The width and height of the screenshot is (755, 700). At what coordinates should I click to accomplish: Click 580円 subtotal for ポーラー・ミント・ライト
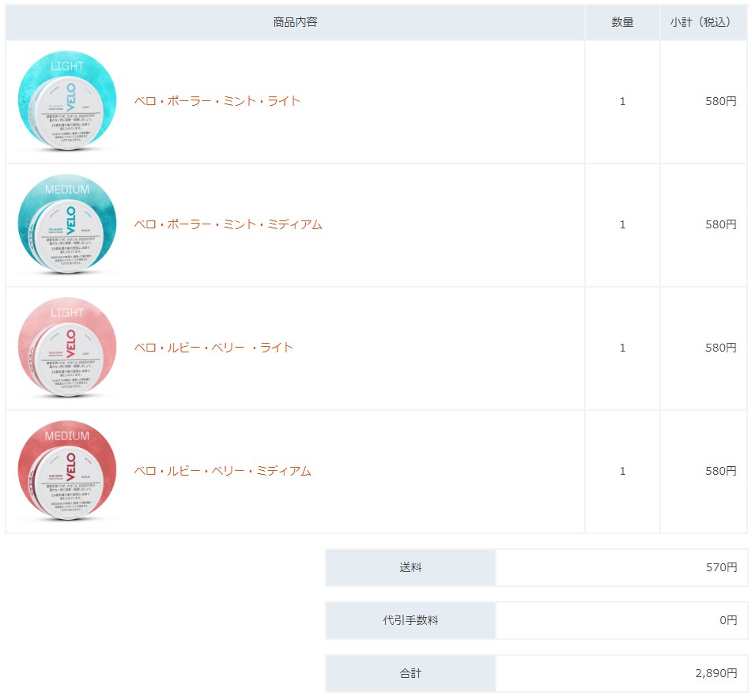pyautogui.click(x=721, y=101)
